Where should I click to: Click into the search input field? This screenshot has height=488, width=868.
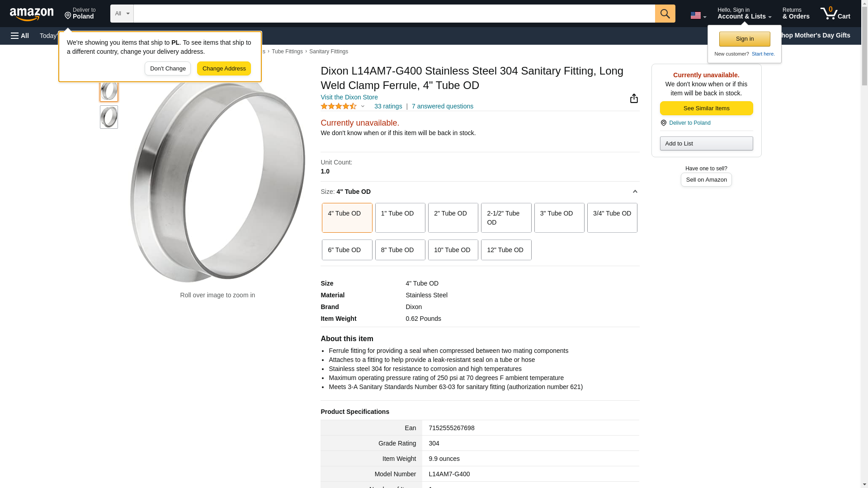pos(394,14)
